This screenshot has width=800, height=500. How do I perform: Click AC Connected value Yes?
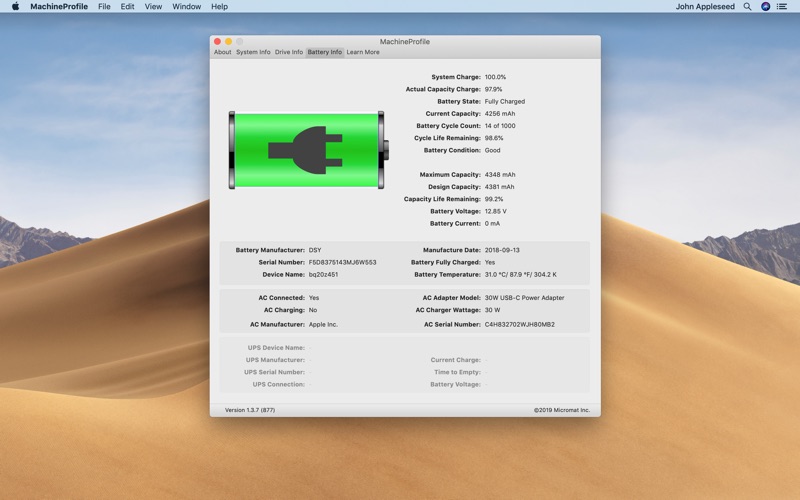314,298
